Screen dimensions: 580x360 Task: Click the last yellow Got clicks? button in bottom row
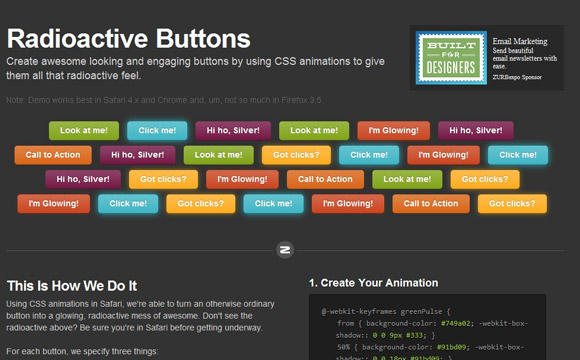512,204
